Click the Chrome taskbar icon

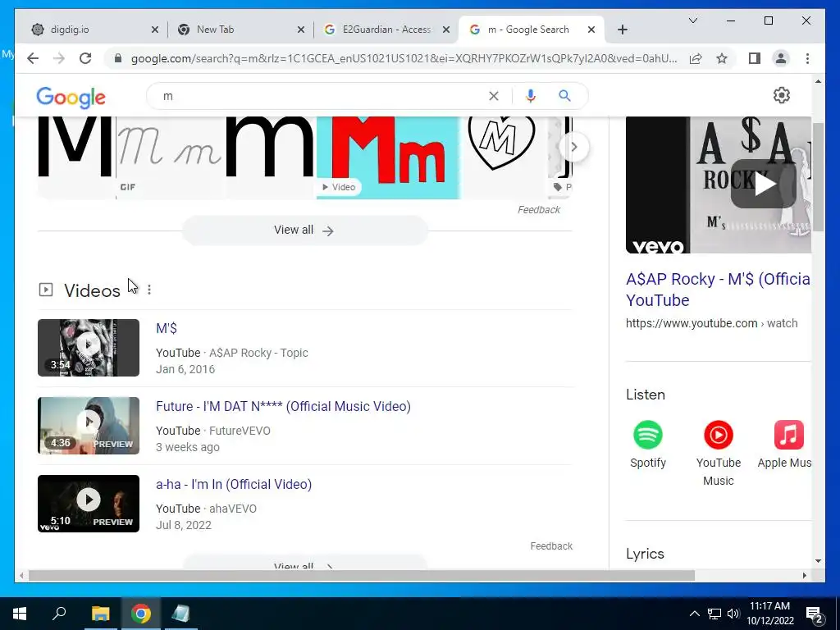pyautogui.click(x=141, y=614)
